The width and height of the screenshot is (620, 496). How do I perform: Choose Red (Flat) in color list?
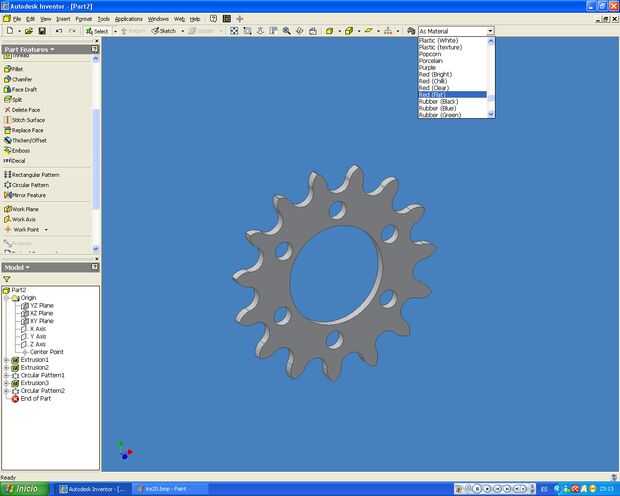[x=452, y=95]
